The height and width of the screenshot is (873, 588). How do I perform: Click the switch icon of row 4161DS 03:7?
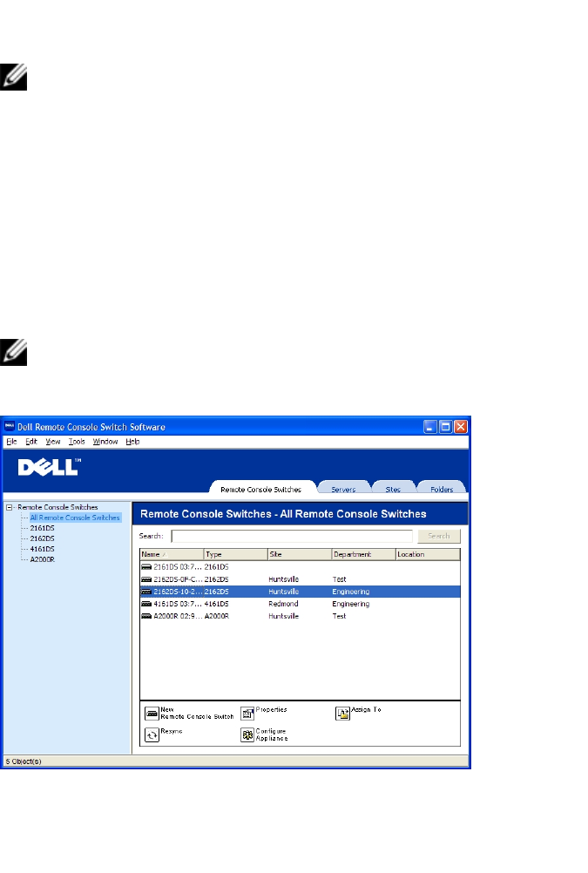pyautogui.click(x=146, y=604)
